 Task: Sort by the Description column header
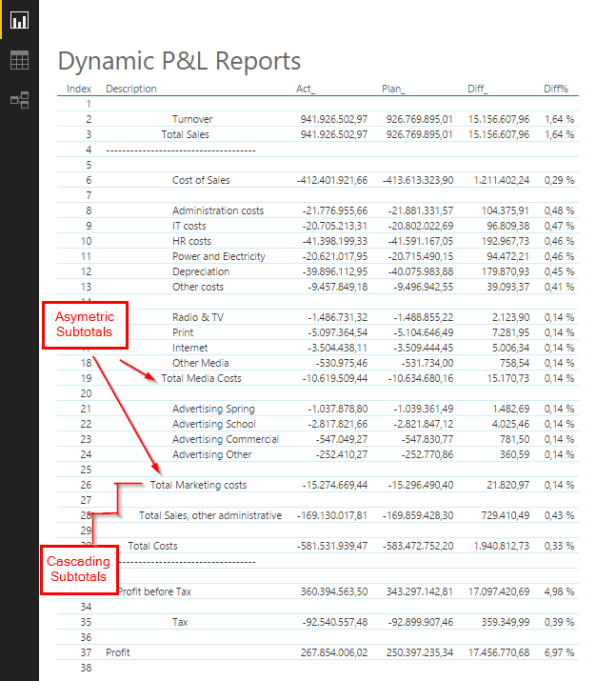131,89
